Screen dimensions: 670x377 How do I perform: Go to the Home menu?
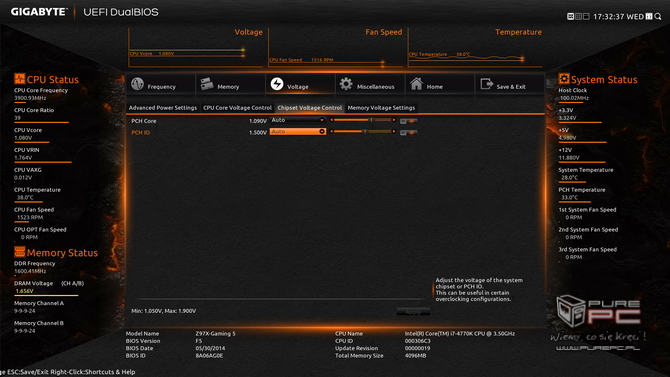tap(440, 84)
